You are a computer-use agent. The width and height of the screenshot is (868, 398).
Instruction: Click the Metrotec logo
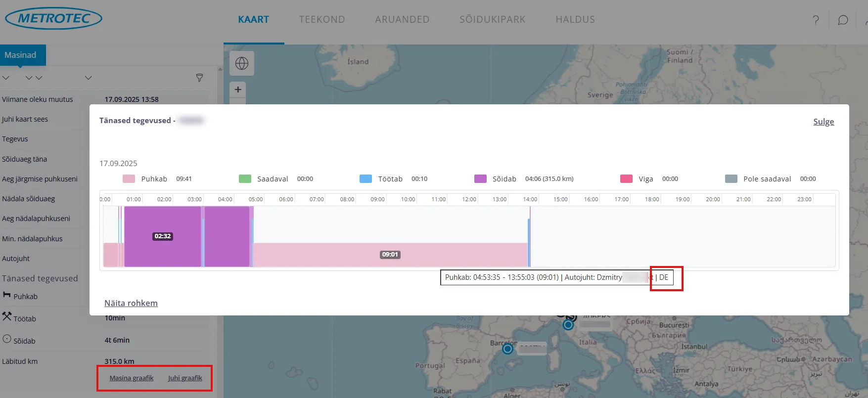53,18
